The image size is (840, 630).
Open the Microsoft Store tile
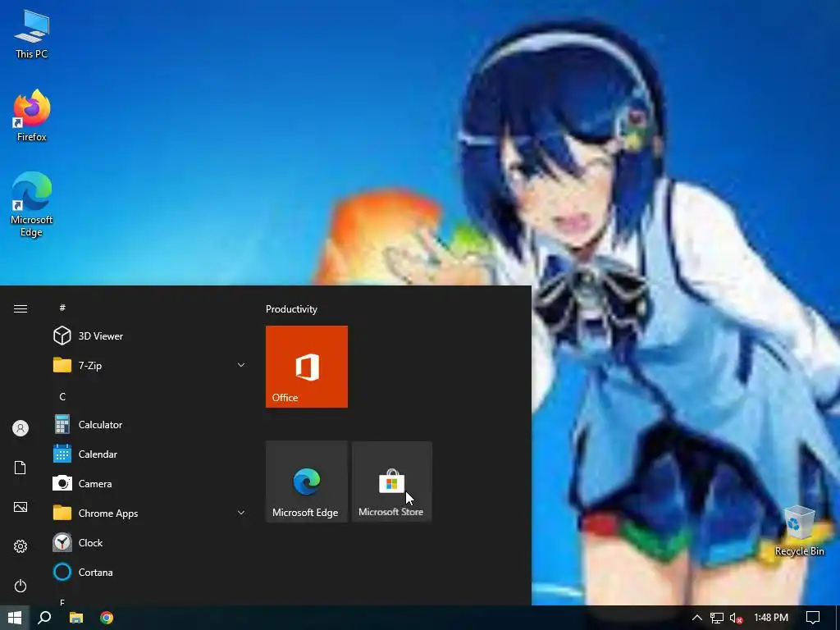coord(391,481)
